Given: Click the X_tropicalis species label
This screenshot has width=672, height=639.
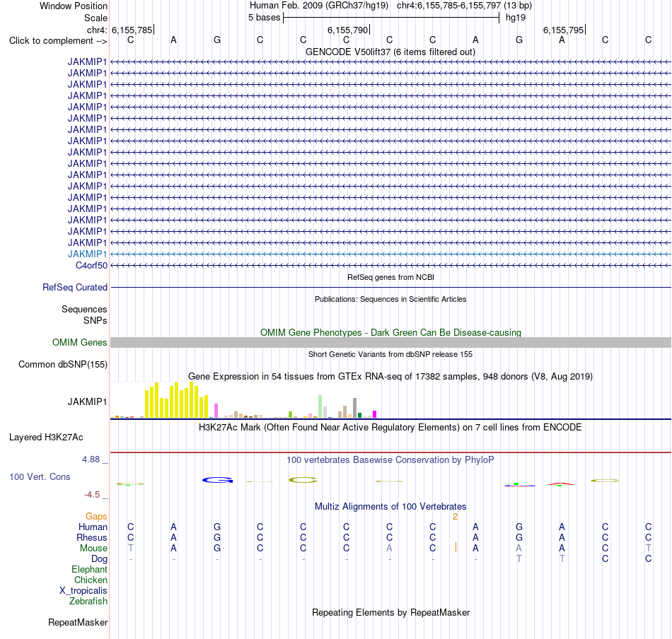Looking at the screenshot, I should [83, 591].
